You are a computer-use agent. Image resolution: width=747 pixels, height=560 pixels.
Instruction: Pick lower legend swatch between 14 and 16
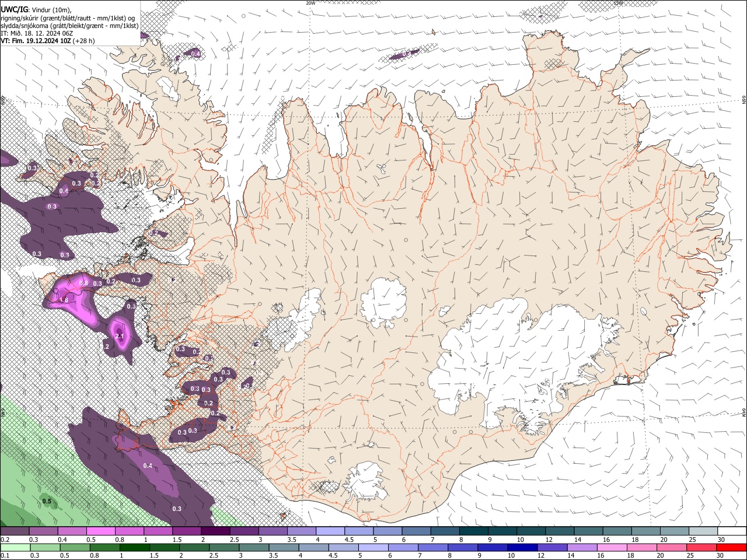click(x=582, y=548)
